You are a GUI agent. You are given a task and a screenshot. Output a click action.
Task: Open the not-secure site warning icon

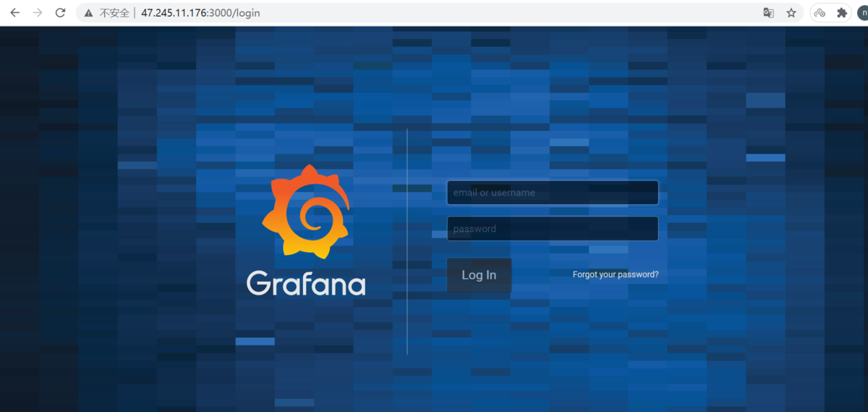click(88, 13)
